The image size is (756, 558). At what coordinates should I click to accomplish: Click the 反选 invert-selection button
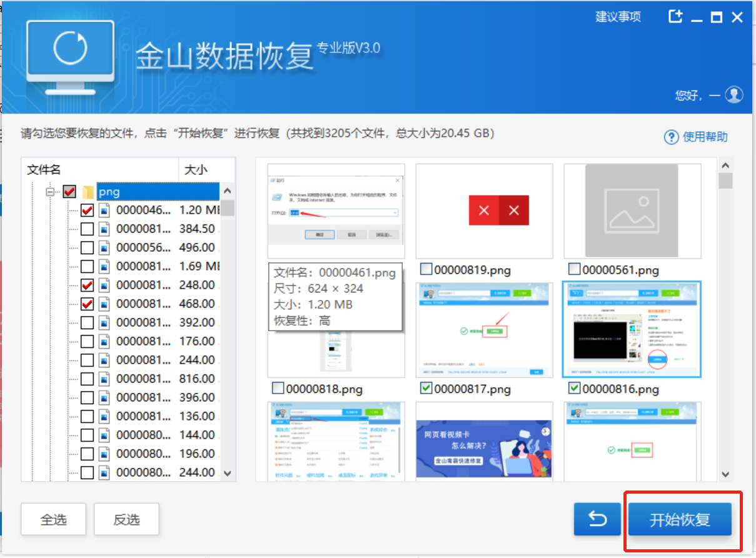(126, 519)
